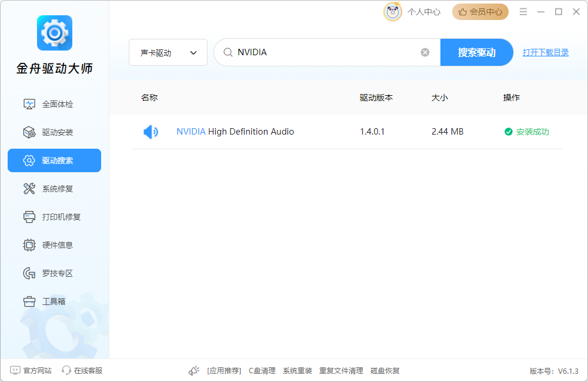Click driver version 1.4.0.1

[x=372, y=132]
